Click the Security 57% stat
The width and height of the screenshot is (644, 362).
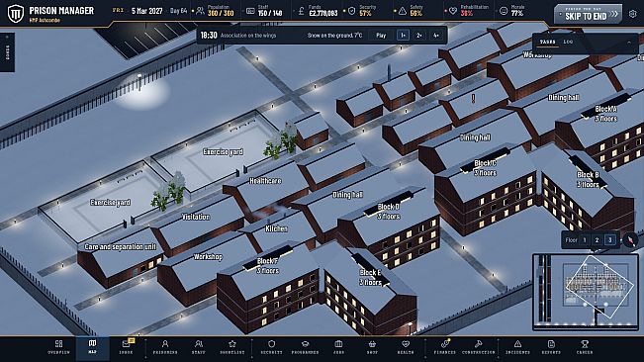point(363,11)
